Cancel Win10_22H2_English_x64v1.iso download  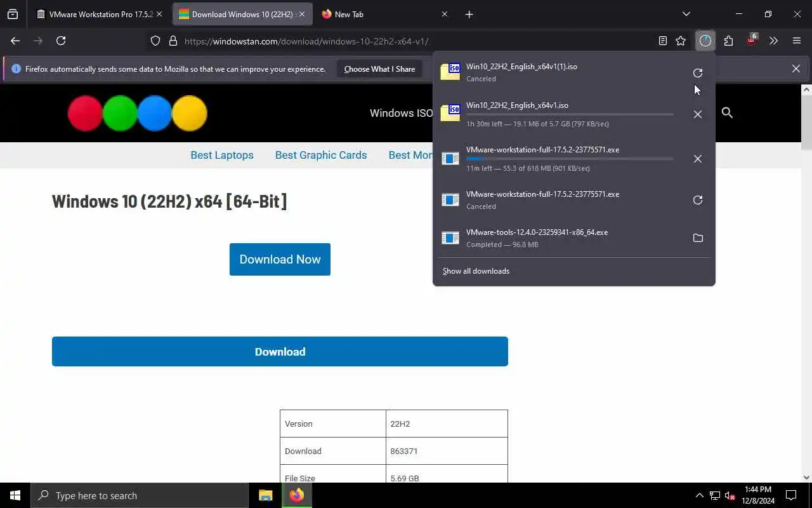[x=698, y=114]
